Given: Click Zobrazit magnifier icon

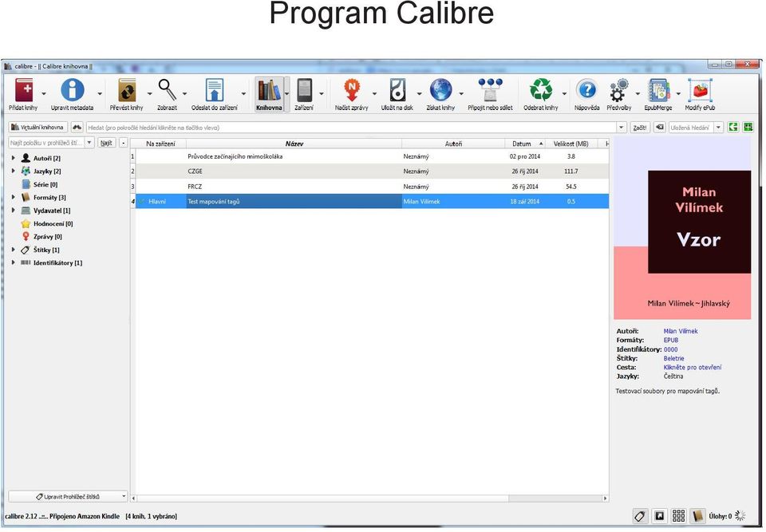Looking at the screenshot, I should pos(167,90).
